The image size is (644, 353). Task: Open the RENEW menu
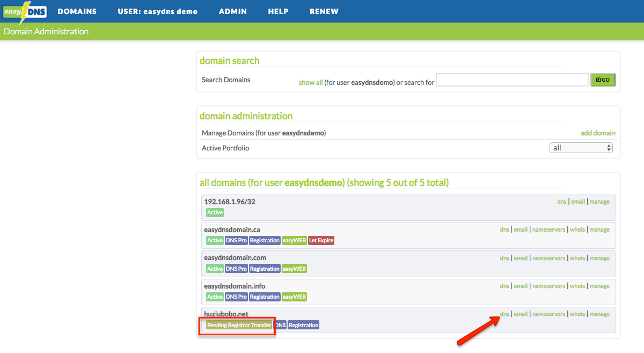click(324, 11)
